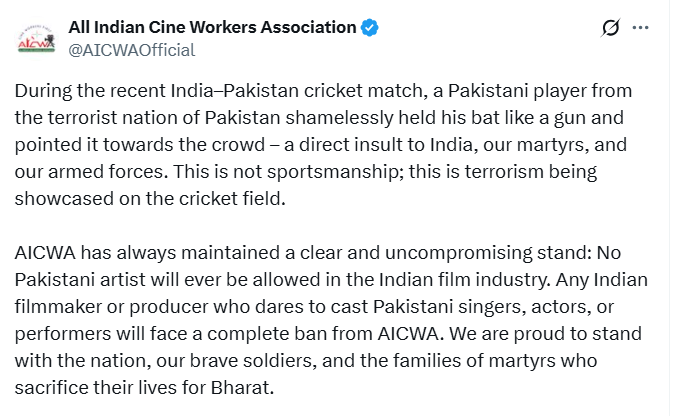Click the @AICWAOfficial handle

131,49
